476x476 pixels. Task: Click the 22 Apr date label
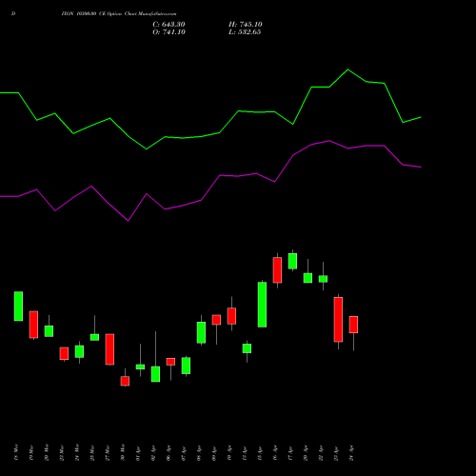[321, 453]
